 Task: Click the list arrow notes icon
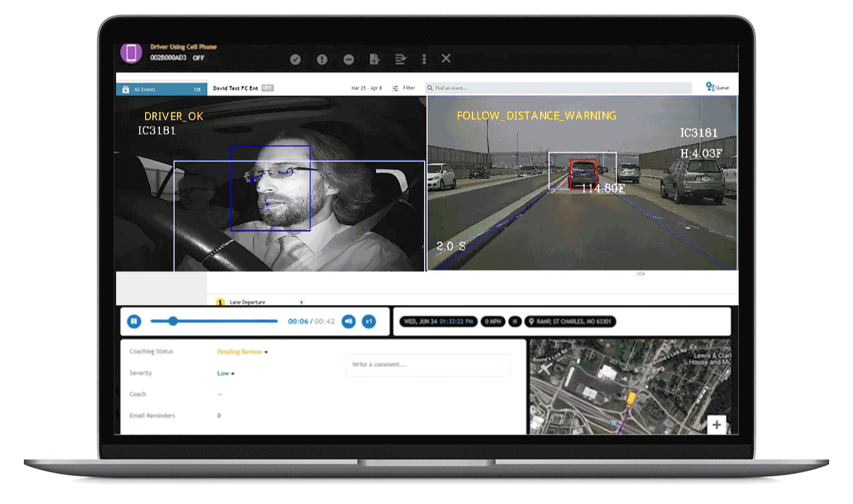(x=400, y=59)
